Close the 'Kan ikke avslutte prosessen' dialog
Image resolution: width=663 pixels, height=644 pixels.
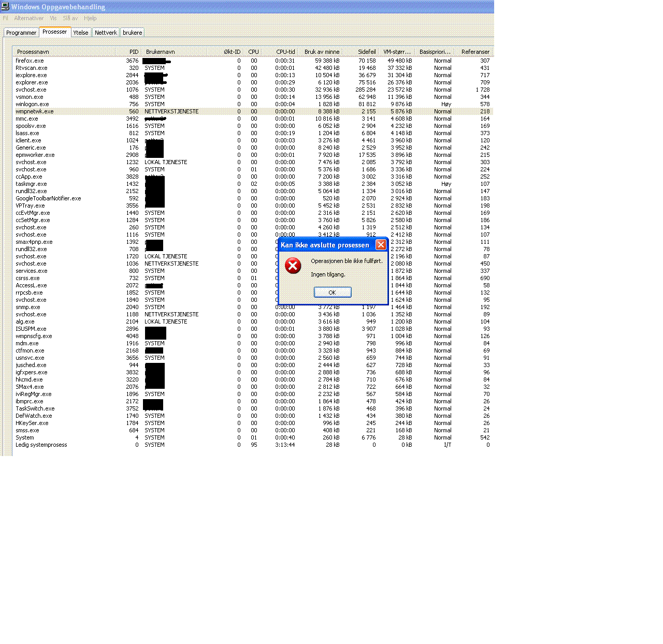click(x=381, y=245)
